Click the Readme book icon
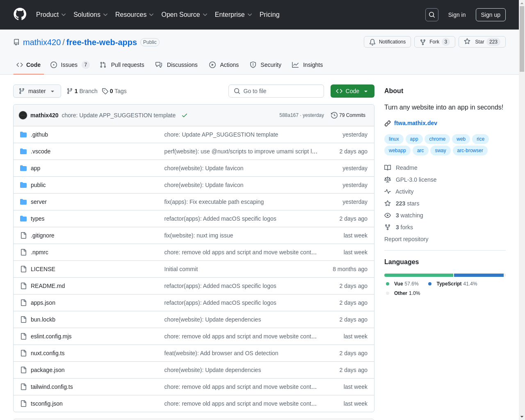 [x=388, y=168]
